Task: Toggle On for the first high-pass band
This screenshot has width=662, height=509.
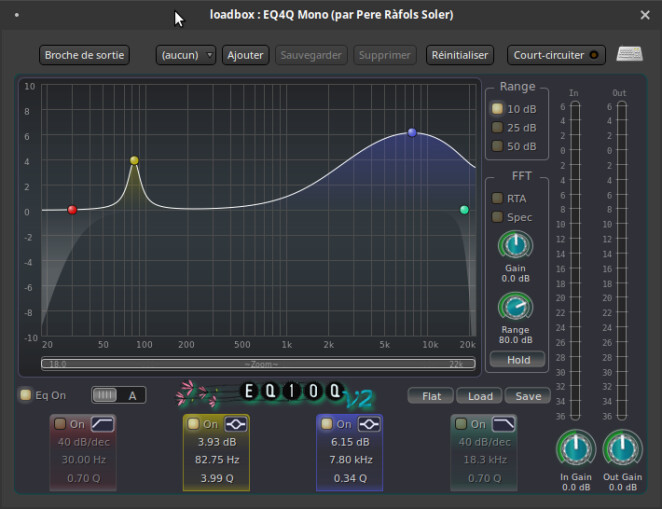Action: 60,424
